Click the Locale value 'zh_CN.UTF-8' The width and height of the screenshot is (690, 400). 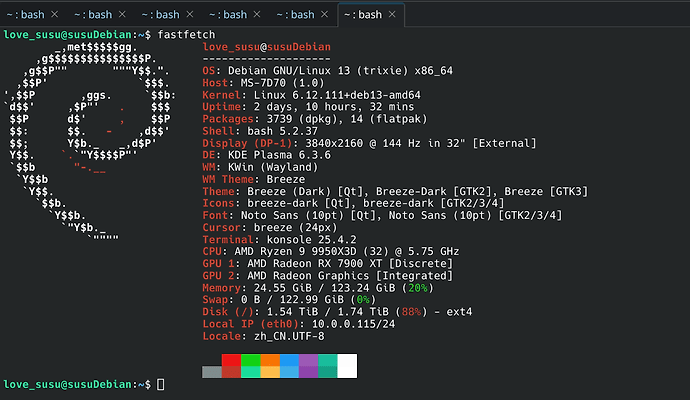pos(289,337)
